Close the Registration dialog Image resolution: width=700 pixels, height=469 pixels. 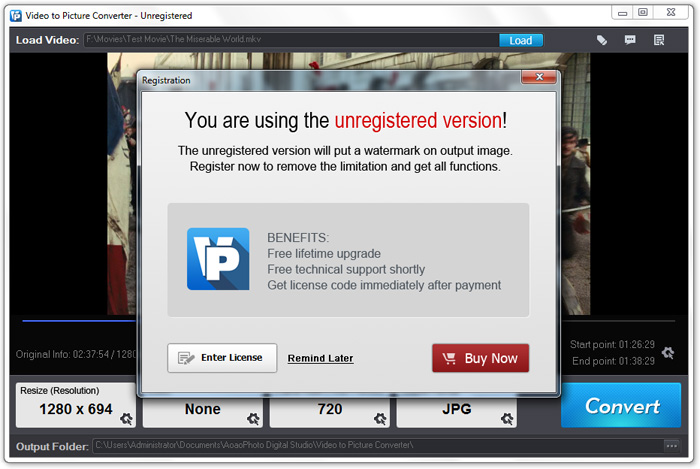[x=539, y=77]
